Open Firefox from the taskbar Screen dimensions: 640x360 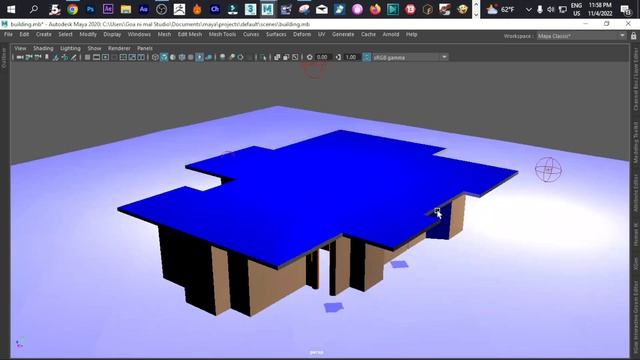[x=375, y=9]
